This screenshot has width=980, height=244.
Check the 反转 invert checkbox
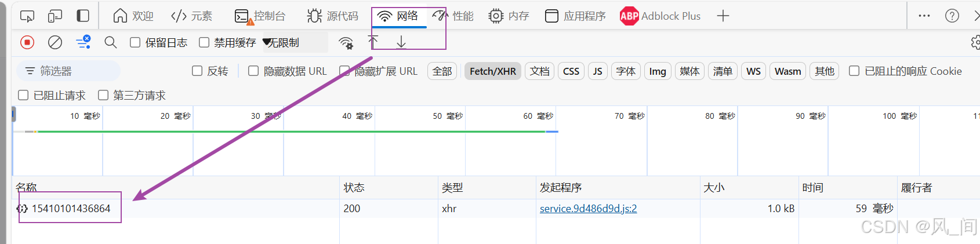tap(197, 71)
